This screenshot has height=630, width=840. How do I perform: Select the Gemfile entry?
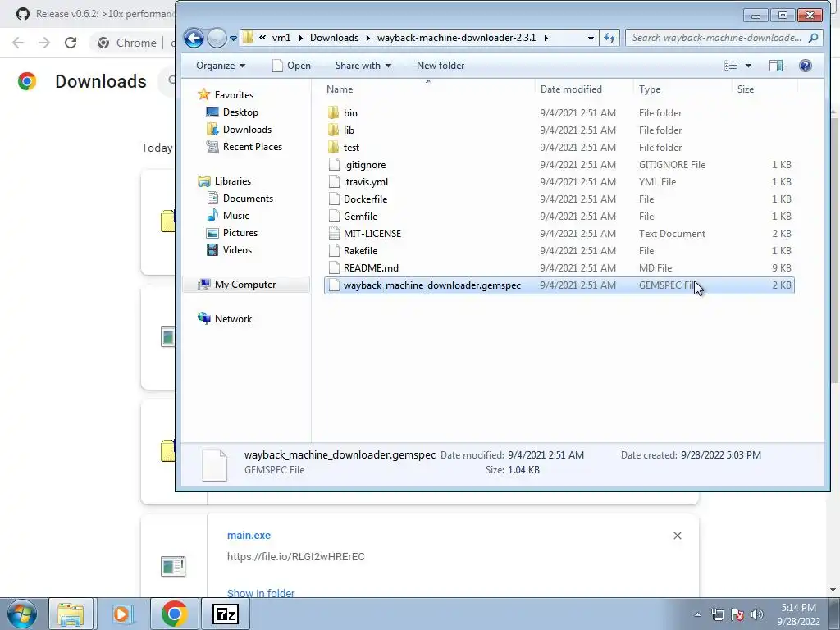point(559,216)
